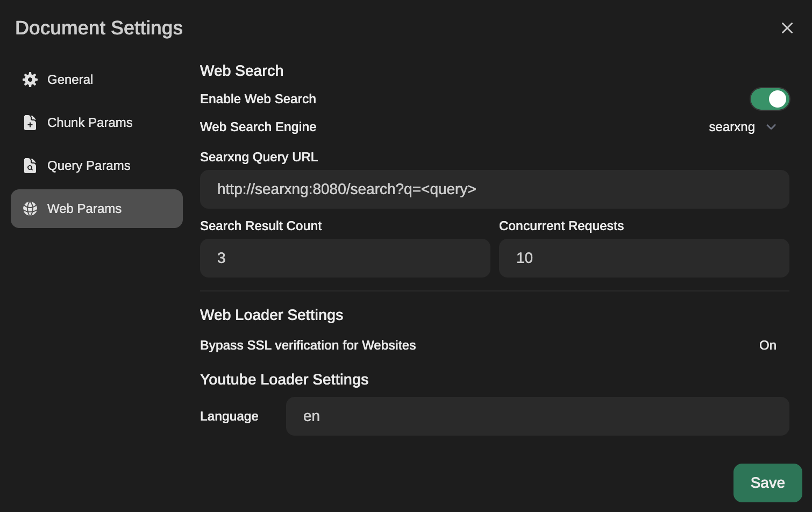Click the Search Result Count field
Image resolution: width=812 pixels, height=512 pixels.
345,258
